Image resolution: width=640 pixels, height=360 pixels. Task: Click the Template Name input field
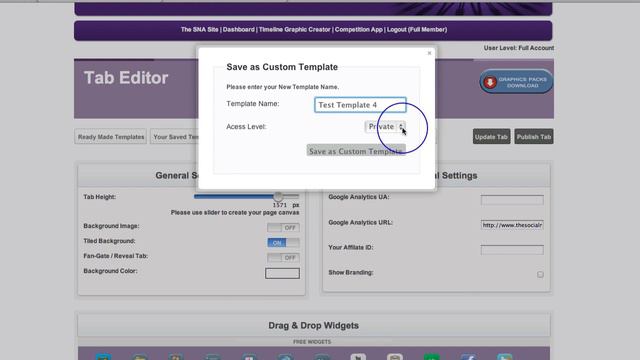(x=360, y=105)
